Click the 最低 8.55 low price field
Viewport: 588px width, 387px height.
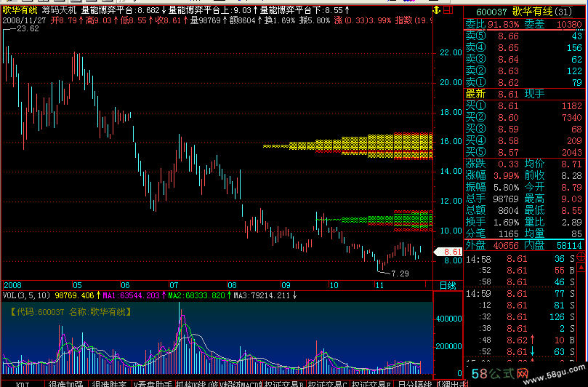tap(553, 210)
